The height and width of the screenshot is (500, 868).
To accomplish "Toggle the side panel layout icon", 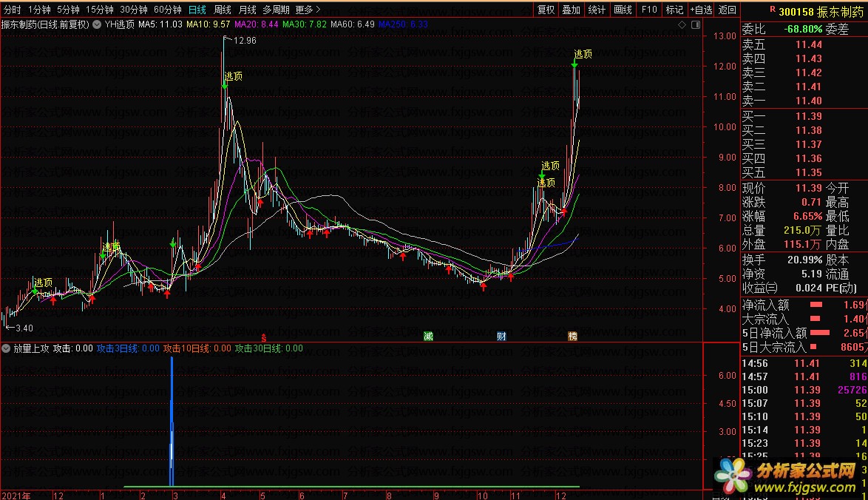I will point(696,25).
